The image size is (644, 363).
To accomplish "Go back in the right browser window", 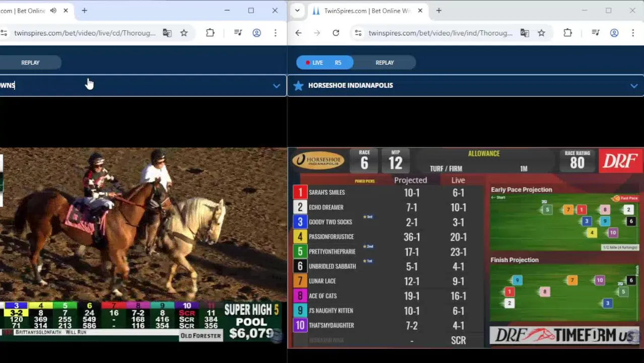I will coord(298,33).
